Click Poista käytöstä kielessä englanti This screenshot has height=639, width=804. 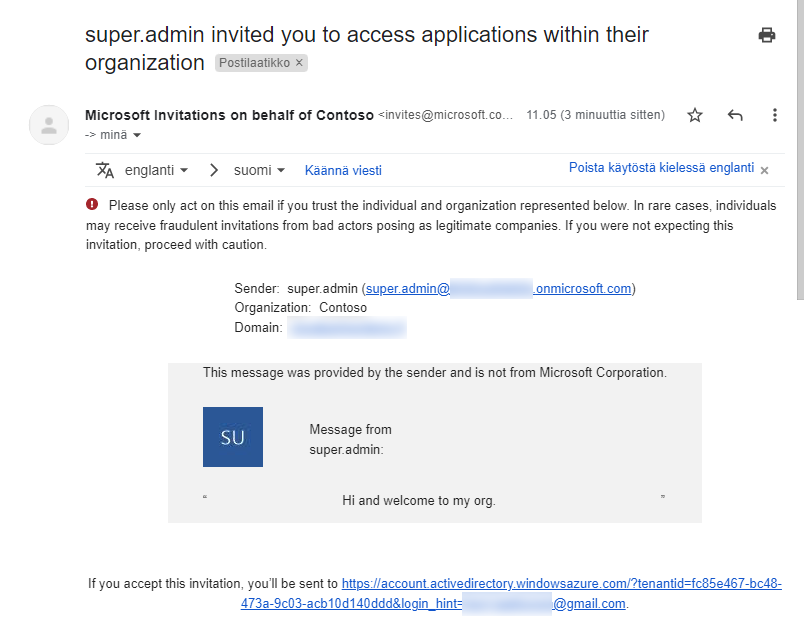point(661,168)
